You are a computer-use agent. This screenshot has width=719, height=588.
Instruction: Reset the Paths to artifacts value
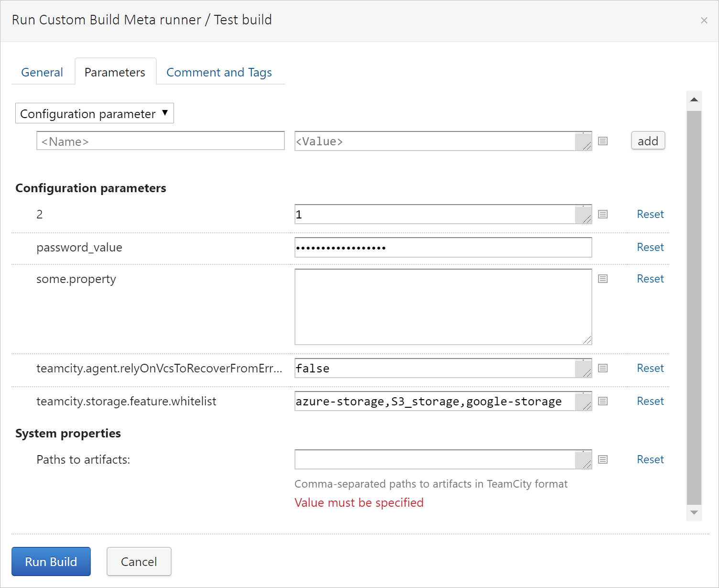650,459
